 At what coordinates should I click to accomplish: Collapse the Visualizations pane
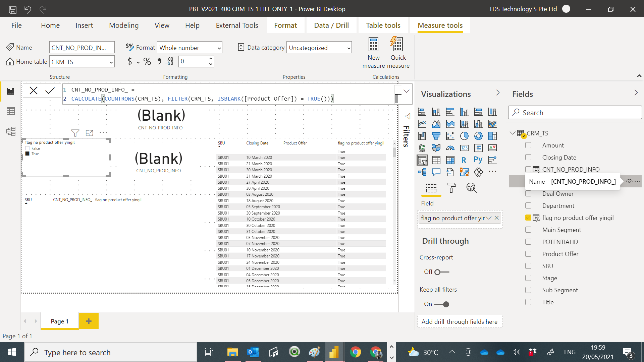[x=498, y=93]
